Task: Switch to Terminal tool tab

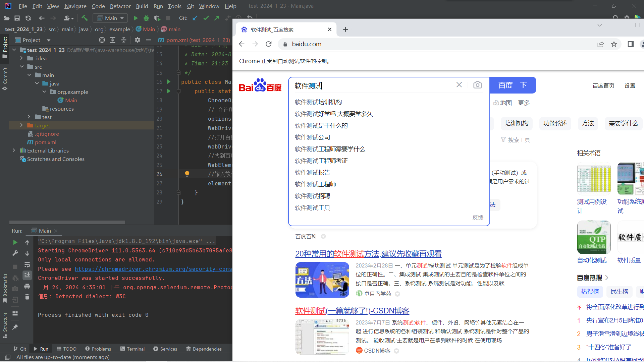Action: 132,349
